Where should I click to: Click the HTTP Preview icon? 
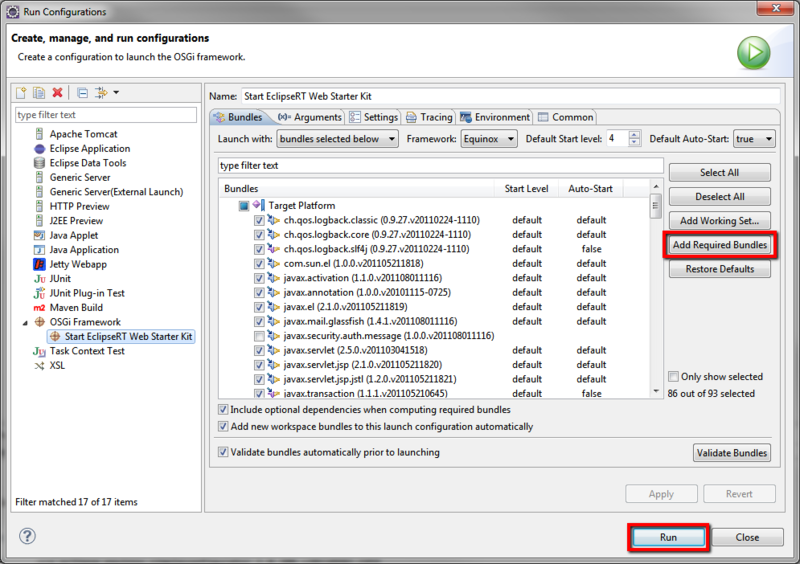point(39,206)
